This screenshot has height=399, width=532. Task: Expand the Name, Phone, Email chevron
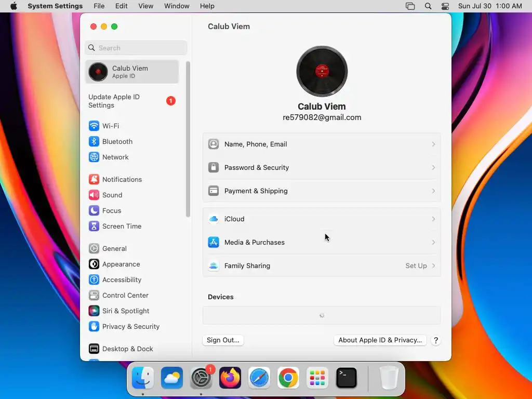click(434, 144)
